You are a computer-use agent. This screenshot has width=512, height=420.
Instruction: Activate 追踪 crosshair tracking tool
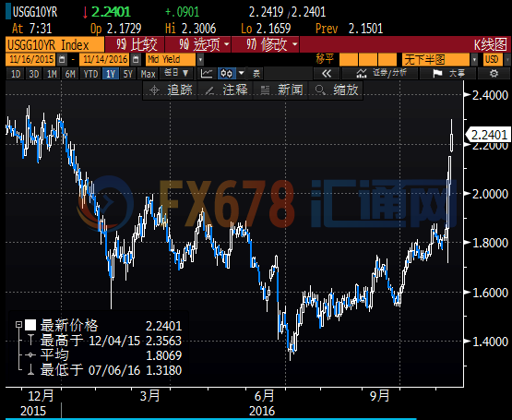[x=171, y=90]
